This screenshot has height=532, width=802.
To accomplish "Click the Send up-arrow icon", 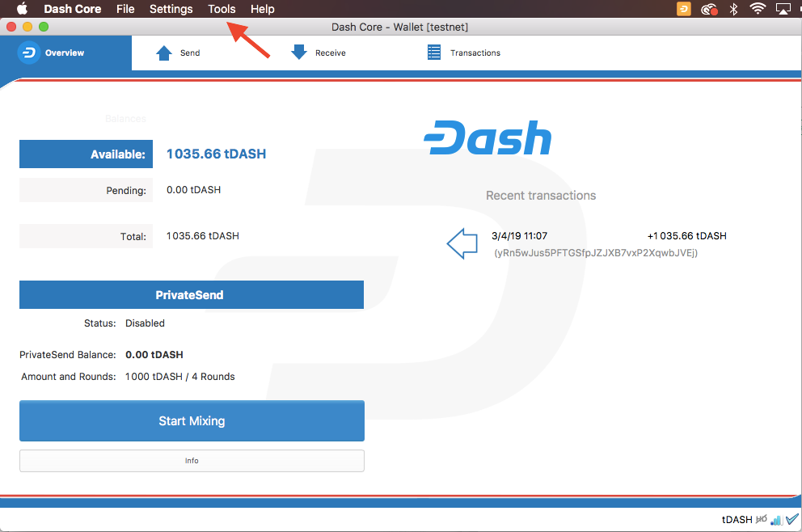I will [164, 53].
